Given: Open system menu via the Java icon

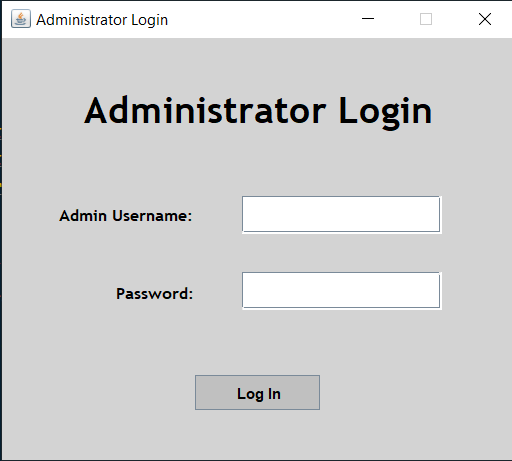Looking at the screenshot, I should [x=21, y=19].
